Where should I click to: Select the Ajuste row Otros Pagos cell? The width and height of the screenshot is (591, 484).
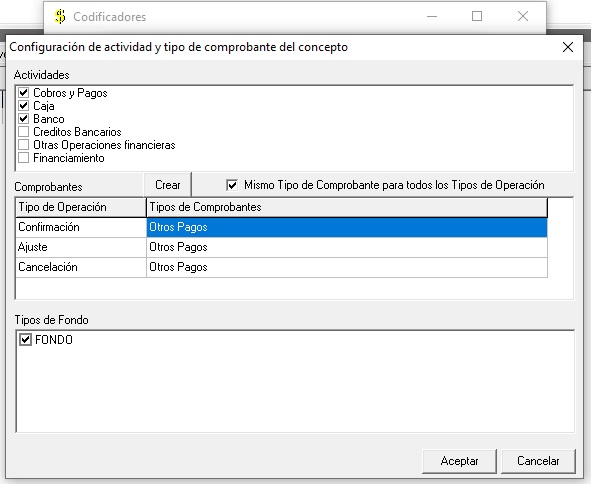(x=347, y=247)
